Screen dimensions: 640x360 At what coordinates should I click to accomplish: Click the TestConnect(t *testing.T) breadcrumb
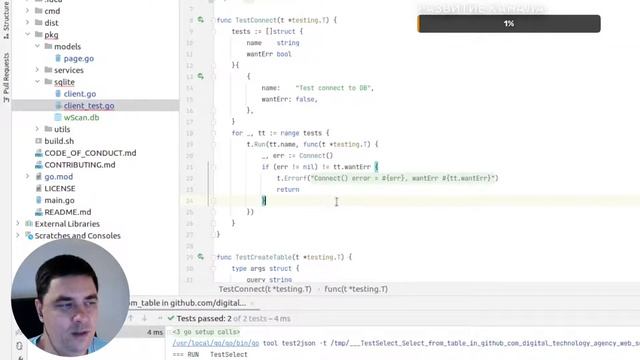click(x=265, y=289)
